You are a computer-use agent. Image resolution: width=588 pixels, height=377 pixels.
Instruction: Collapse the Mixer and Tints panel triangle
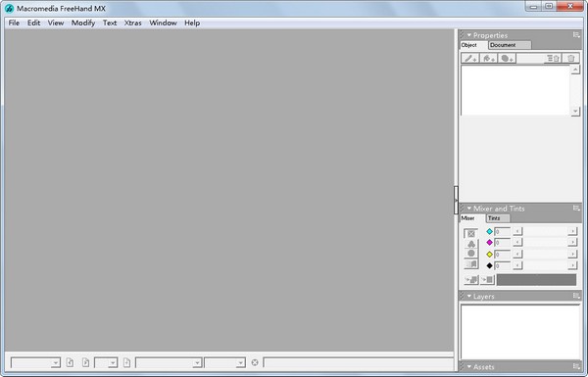468,208
